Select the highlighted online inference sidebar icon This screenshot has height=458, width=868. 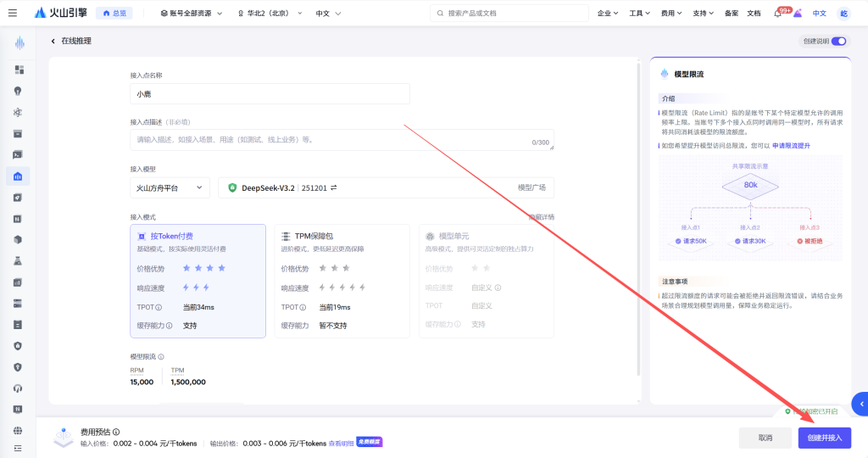[18, 176]
